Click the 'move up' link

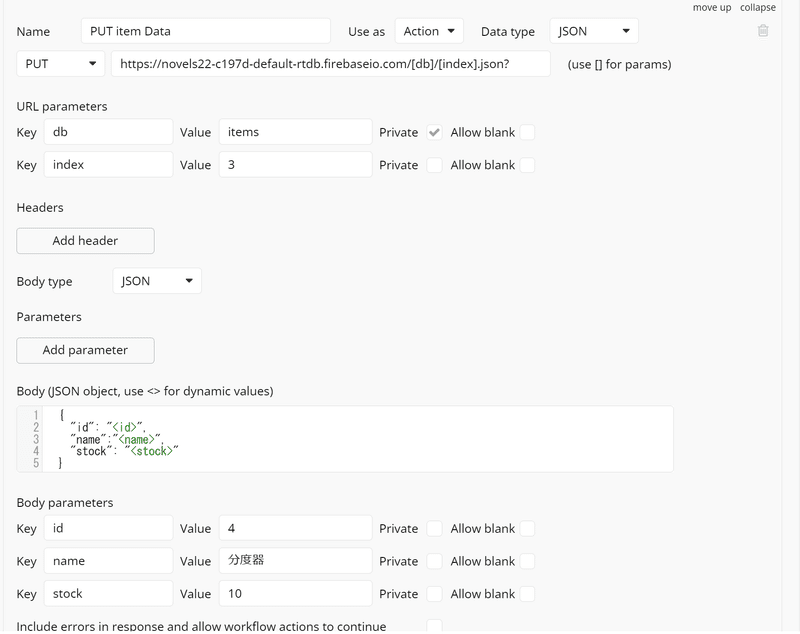pos(712,8)
